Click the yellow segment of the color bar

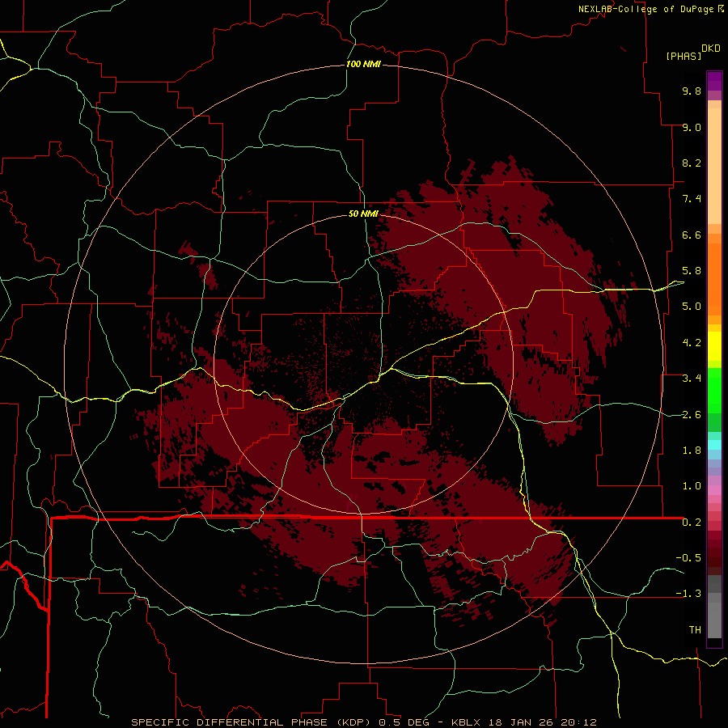pos(714,346)
